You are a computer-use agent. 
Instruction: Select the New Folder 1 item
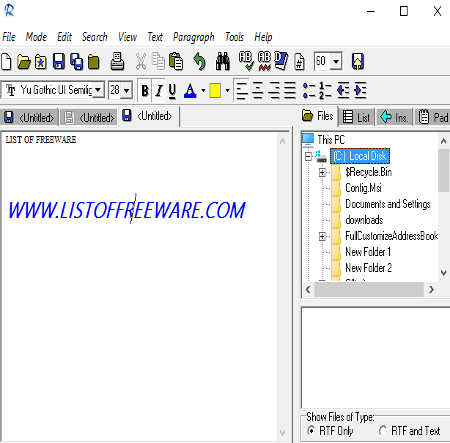[368, 252]
